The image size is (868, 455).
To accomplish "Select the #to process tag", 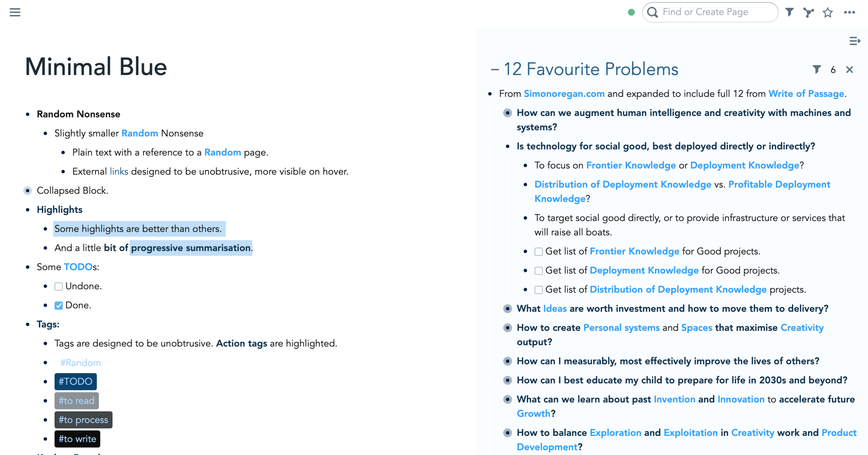I will pyautogui.click(x=83, y=420).
